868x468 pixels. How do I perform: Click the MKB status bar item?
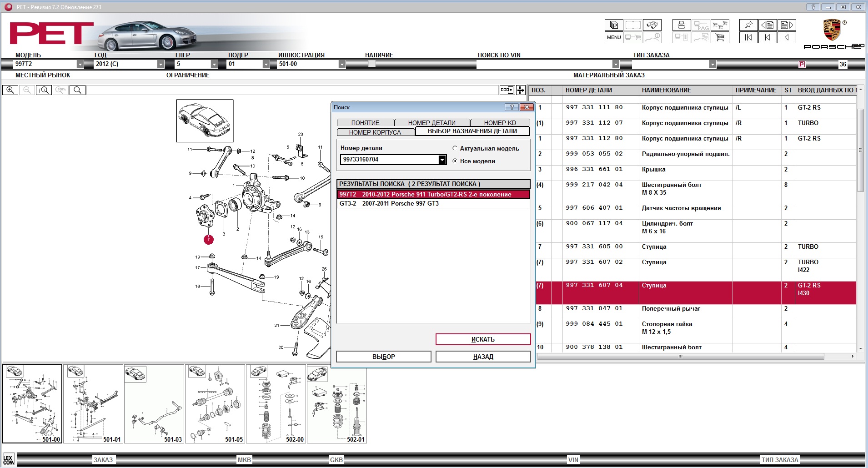coord(244,460)
